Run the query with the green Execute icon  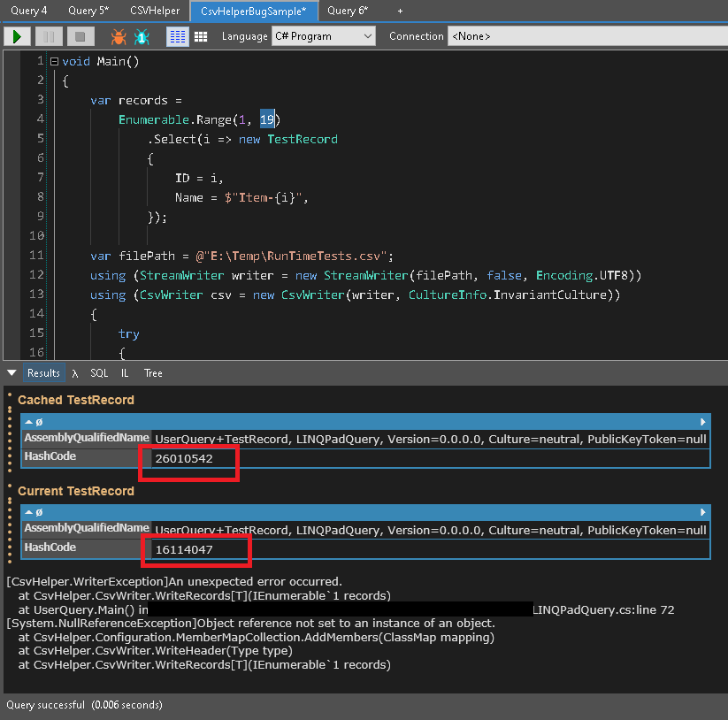pos(16,36)
